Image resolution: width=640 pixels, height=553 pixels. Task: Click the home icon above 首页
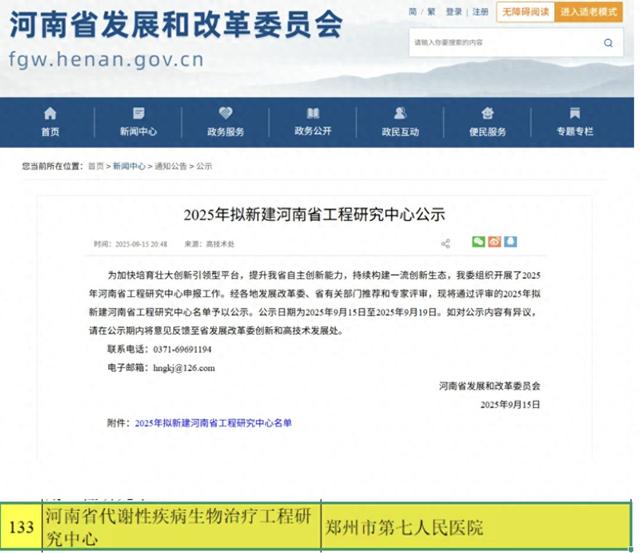(x=50, y=113)
